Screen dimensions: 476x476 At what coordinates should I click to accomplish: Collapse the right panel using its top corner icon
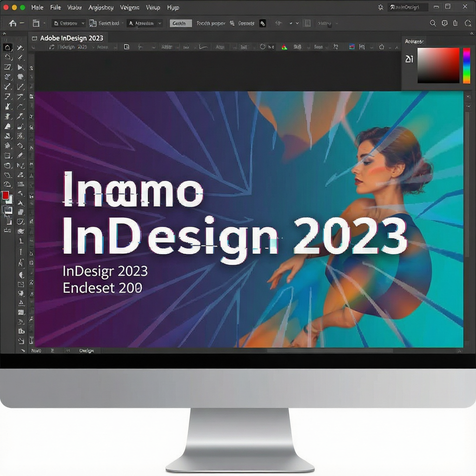[471, 33]
